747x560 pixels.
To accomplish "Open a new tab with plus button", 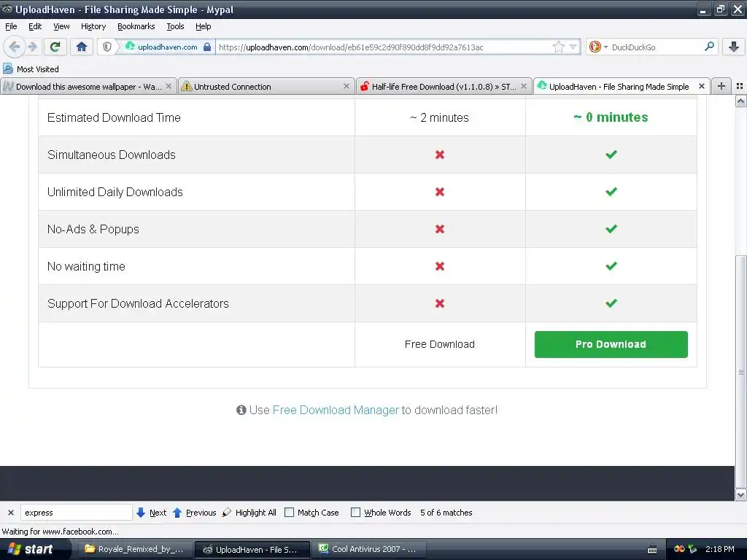I will (721, 86).
